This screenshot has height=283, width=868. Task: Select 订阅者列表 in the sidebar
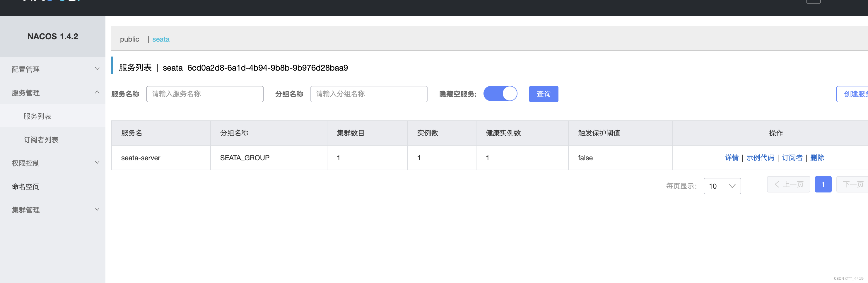52,139
